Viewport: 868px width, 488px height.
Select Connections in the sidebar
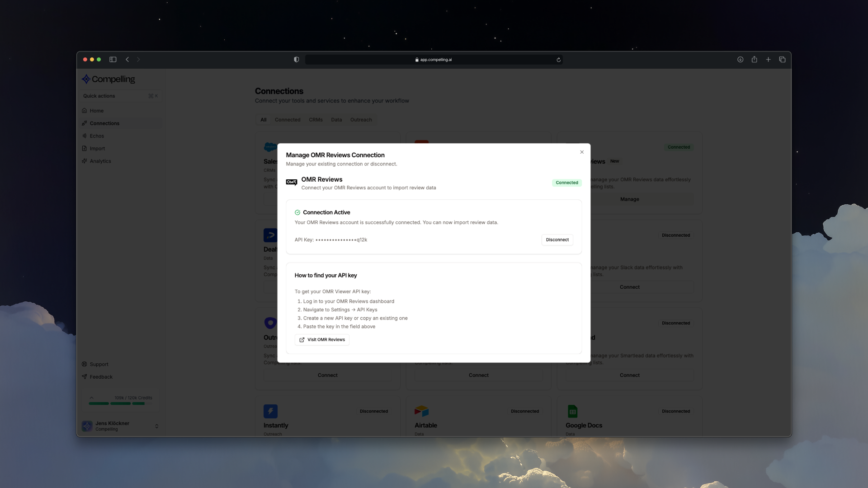(104, 123)
